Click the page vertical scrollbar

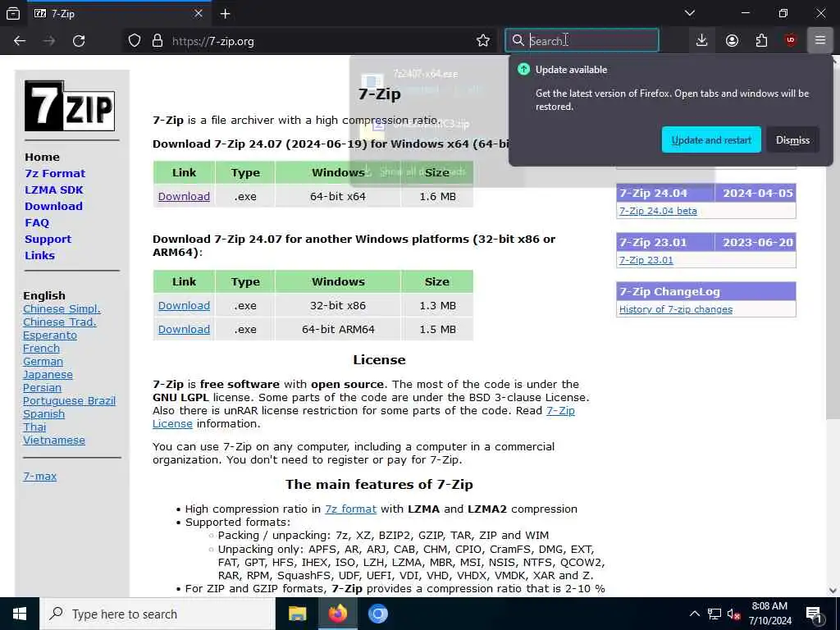[833, 241]
